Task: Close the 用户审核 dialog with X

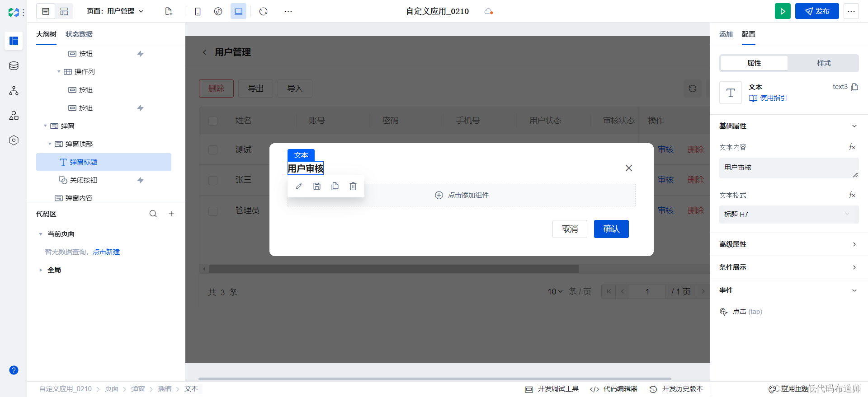Action: (x=629, y=168)
